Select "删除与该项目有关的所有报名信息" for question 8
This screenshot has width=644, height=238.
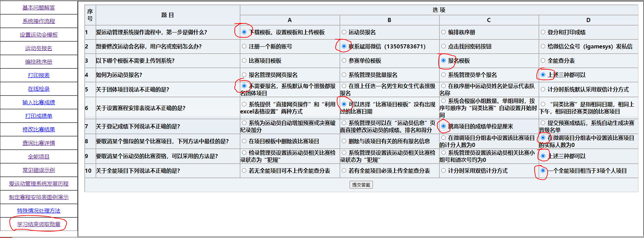click(344, 141)
